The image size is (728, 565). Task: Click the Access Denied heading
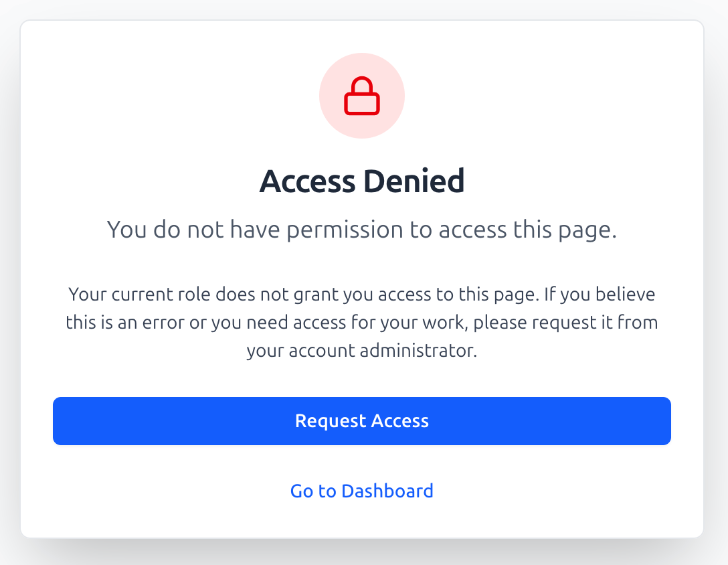pyautogui.click(x=362, y=181)
